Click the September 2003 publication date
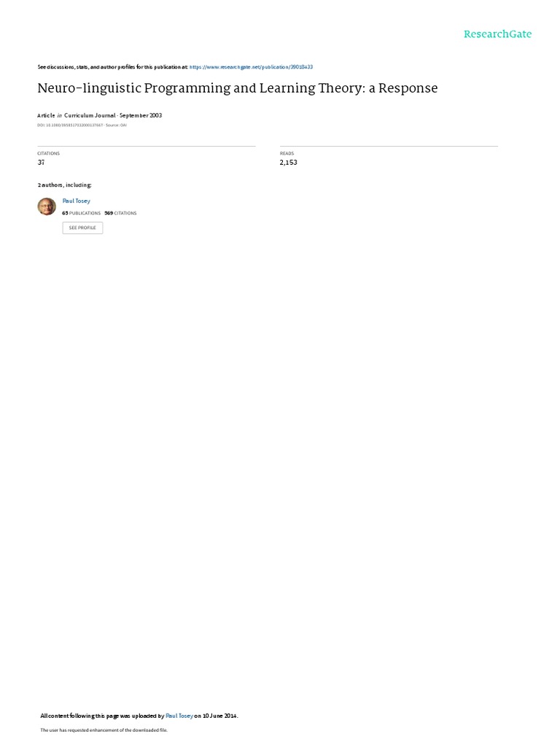The image size is (560, 747). tap(141, 115)
